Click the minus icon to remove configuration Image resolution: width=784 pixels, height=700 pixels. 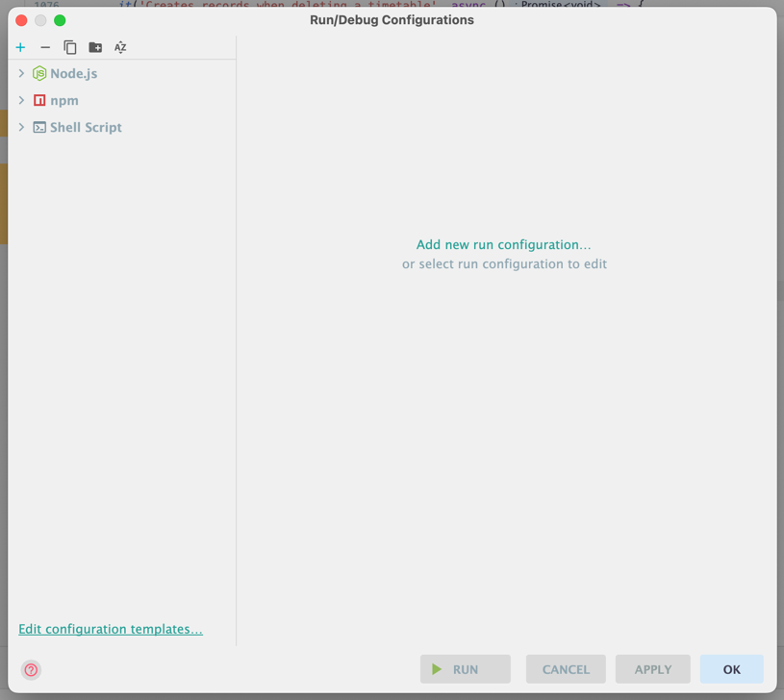(45, 47)
